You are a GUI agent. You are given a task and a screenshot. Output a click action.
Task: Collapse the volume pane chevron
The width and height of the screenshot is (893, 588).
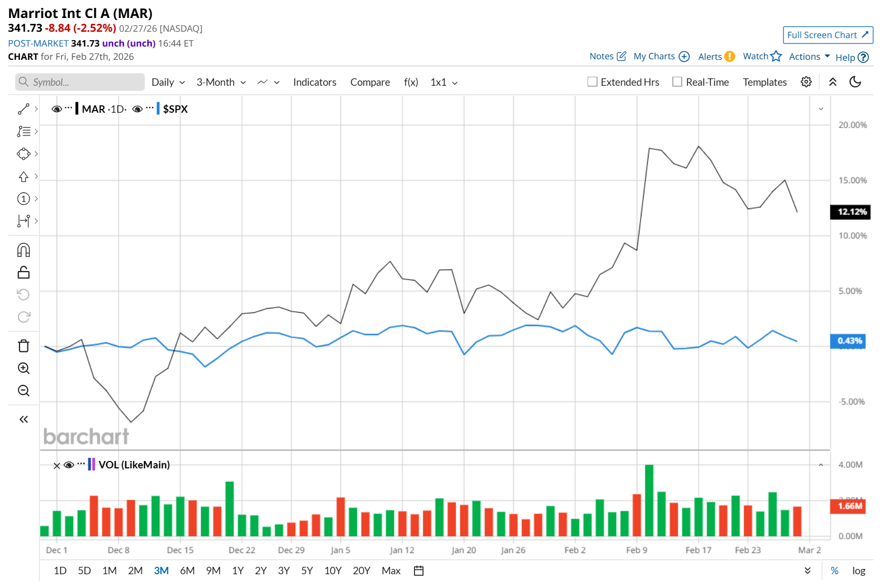(x=821, y=465)
